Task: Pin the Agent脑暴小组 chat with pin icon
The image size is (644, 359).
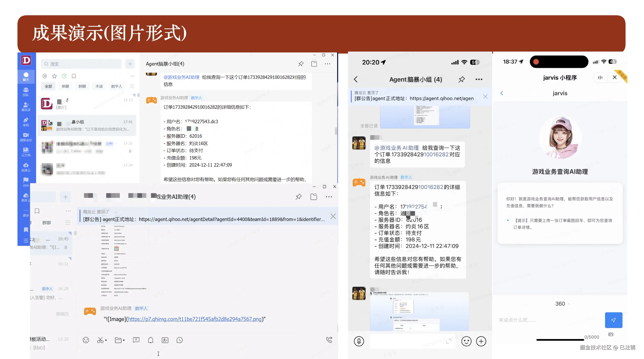Action: [x=301, y=64]
